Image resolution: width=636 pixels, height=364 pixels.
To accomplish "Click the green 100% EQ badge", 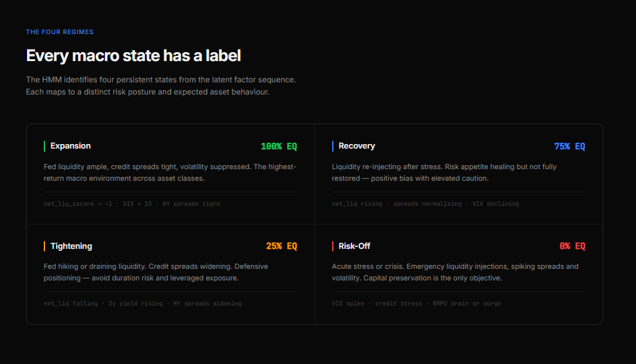I will 279,147.
